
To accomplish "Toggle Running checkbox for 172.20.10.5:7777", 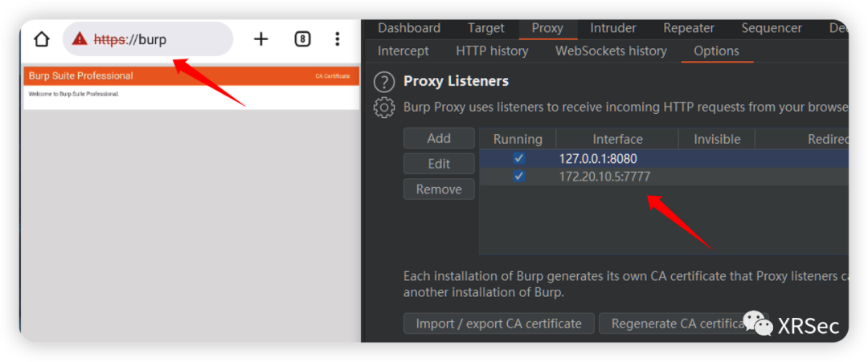I will 518,176.
